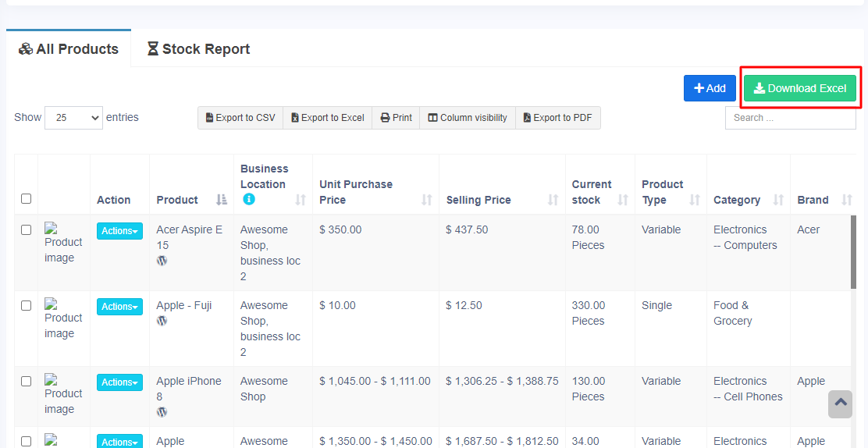
Task: Click WordPress icon under Acer Aspire E 15
Action: (x=162, y=261)
